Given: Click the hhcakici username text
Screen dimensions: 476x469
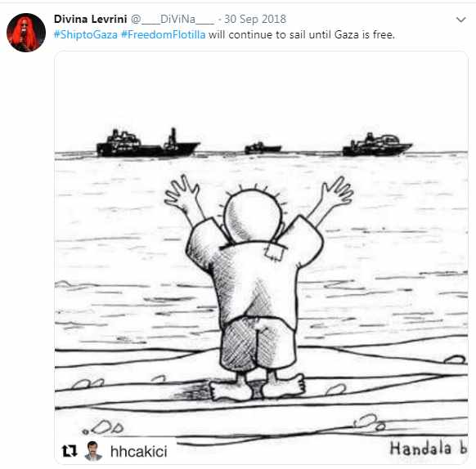Looking at the screenshot, I should (139, 451).
